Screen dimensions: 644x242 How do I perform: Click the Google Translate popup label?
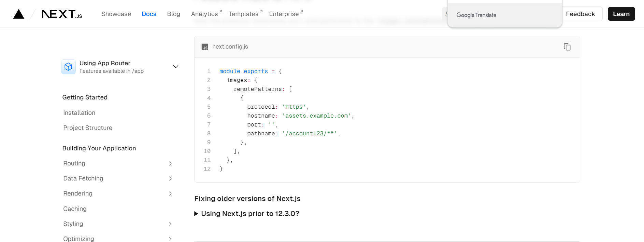(x=476, y=15)
